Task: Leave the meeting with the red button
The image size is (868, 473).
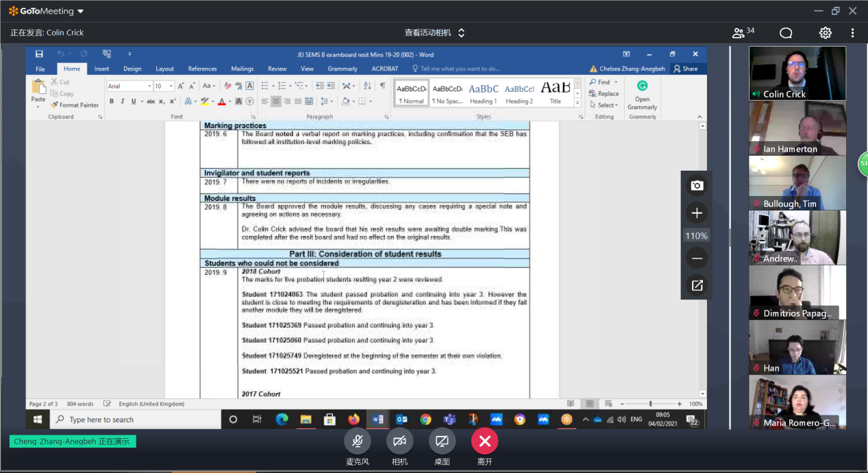Action: 484,441
